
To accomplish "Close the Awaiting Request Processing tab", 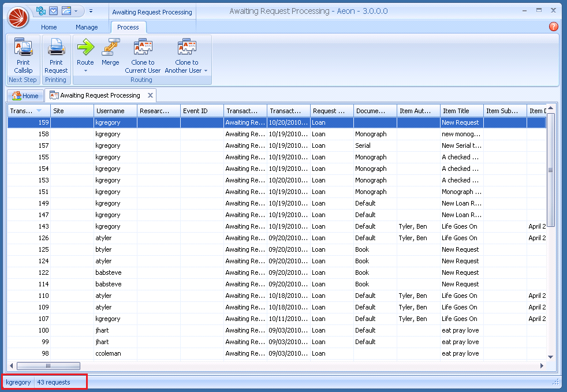I will [150, 95].
